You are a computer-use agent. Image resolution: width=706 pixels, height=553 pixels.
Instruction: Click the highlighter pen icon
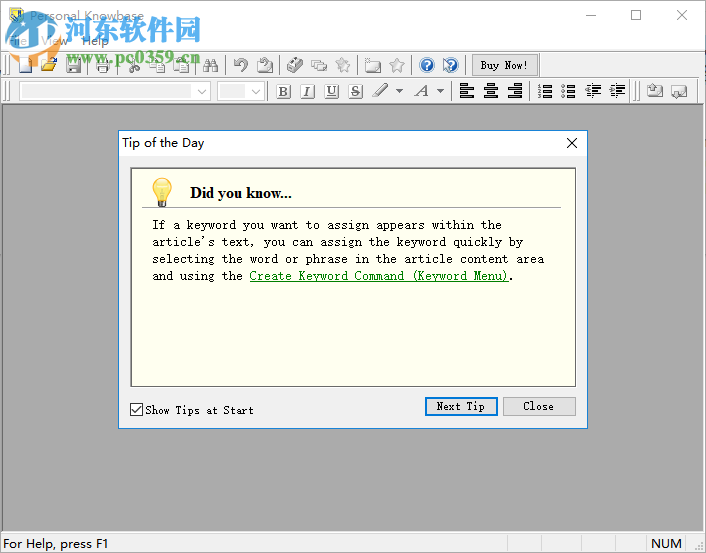pyautogui.click(x=380, y=91)
